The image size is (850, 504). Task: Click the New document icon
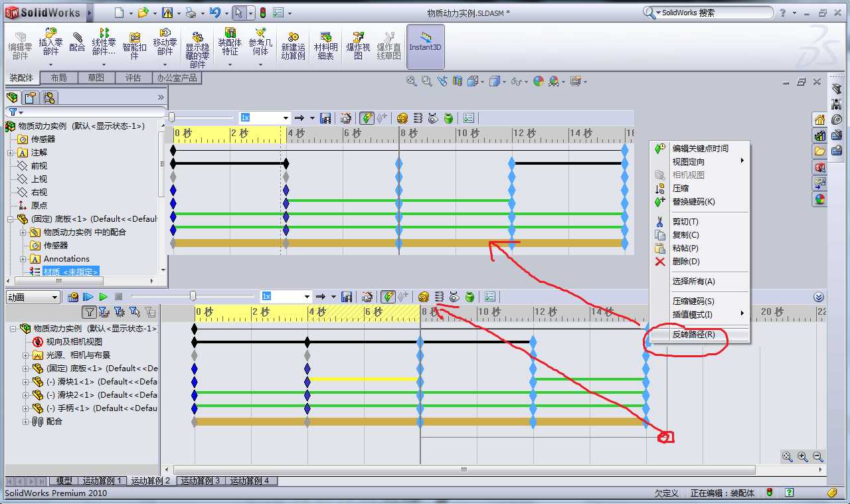119,13
